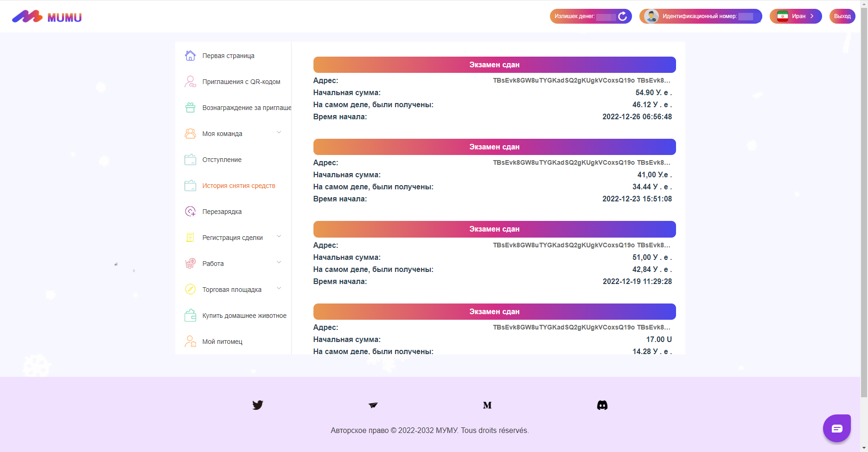Click the MUMU logo

tap(47, 17)
